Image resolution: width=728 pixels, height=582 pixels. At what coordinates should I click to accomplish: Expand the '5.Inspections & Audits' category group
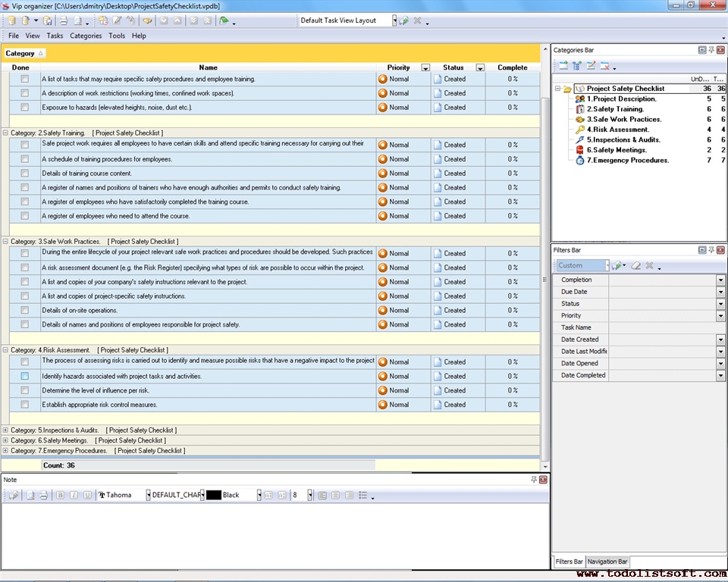(x=5, y=430)
